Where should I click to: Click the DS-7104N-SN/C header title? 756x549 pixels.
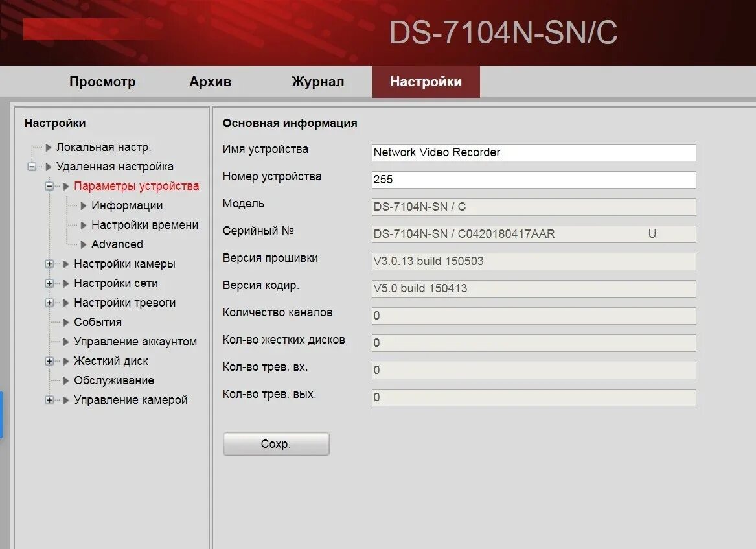pos(503,33)
